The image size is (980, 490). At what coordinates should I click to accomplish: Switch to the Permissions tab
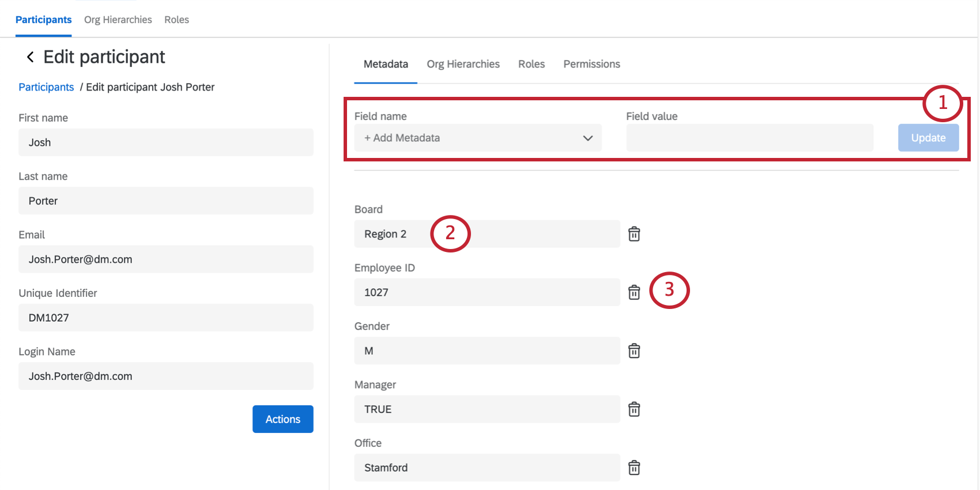[x=591, y=64]
